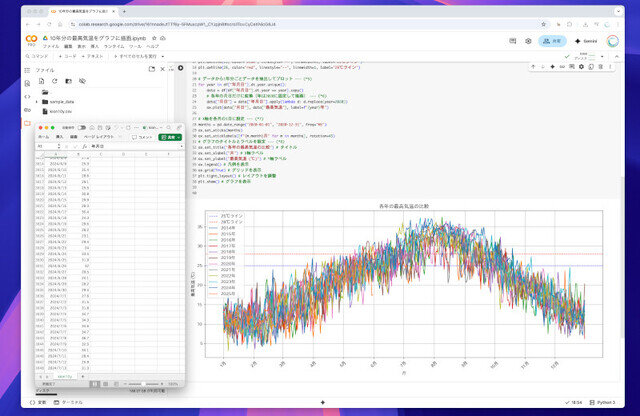Open the ヘルプ menu in Colab
Image resolution: width=640 pixels, height=416 pixels.
coord(152,47)
